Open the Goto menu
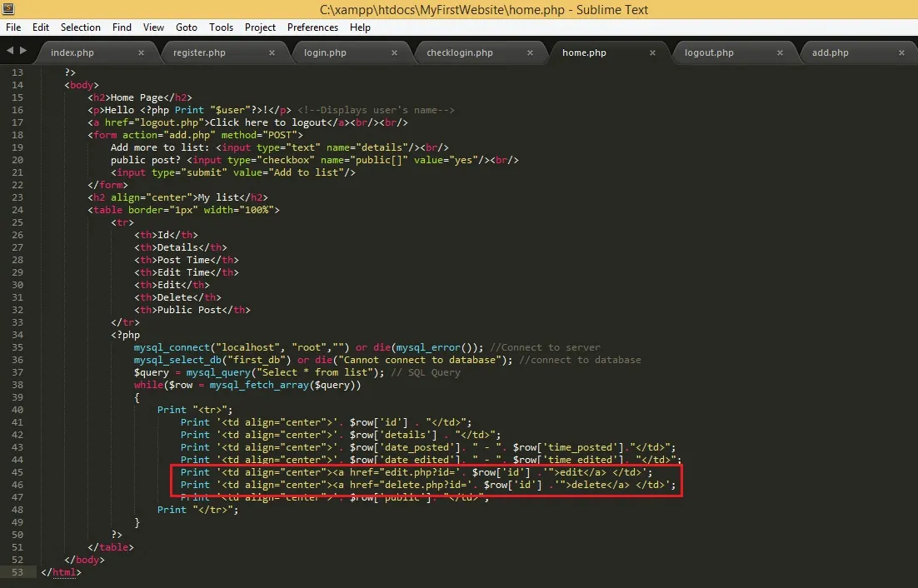Image resolution: width=918 pixels, height=588 pixels. tap(186, 27)
